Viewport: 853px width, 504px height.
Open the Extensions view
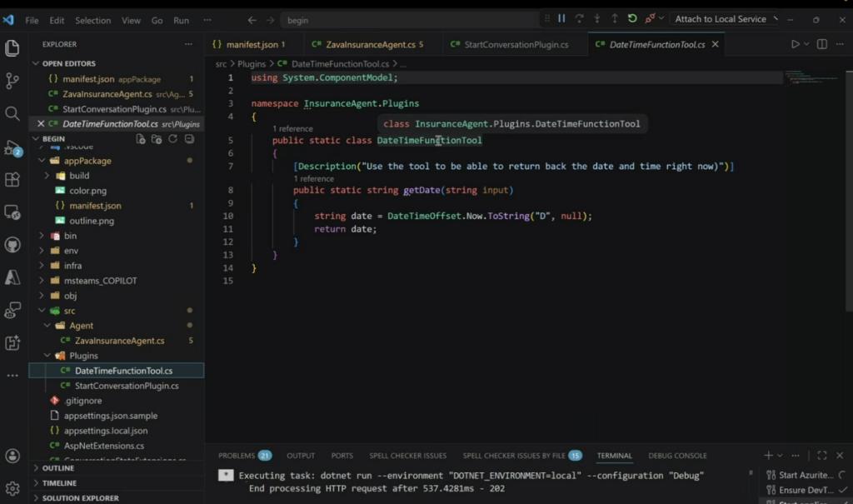click(12, 180)
